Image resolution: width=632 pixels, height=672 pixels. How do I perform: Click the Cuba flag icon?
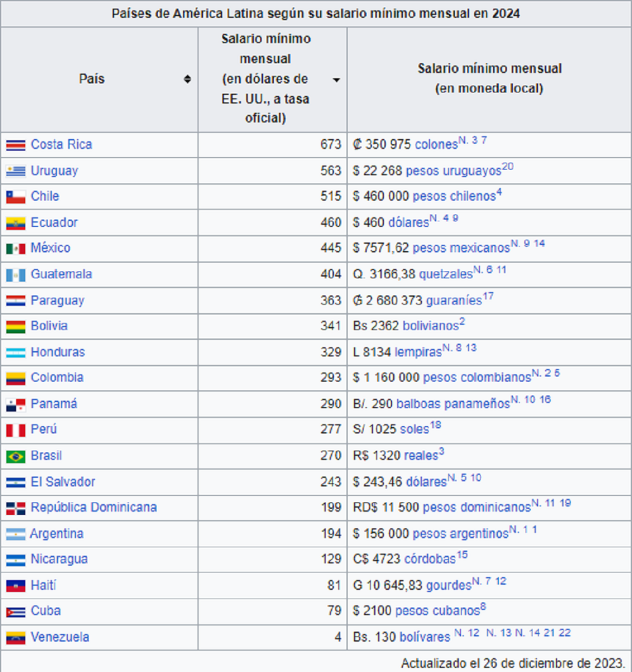point(16,612)
